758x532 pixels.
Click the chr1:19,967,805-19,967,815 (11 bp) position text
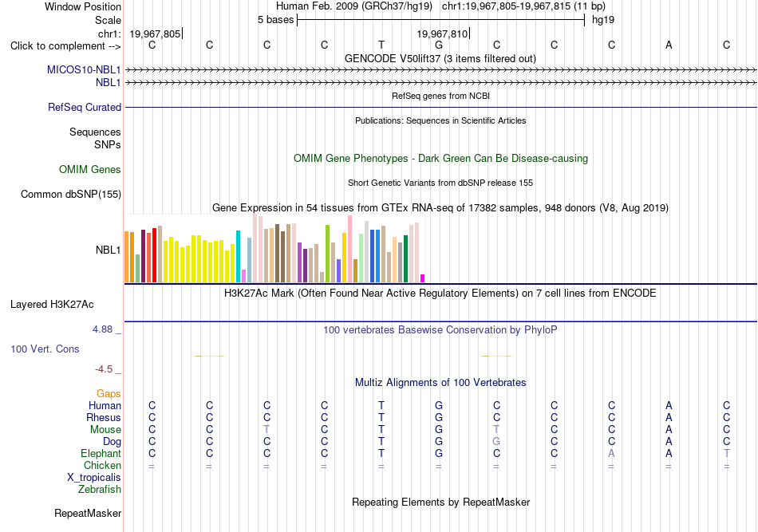click(523, 6)
